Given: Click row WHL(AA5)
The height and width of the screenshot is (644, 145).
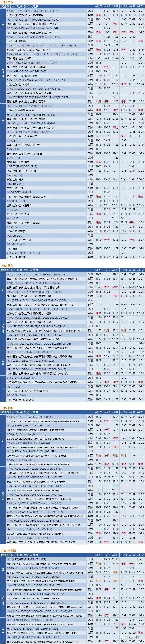Looking at the screenshot, I should point(46,218).
